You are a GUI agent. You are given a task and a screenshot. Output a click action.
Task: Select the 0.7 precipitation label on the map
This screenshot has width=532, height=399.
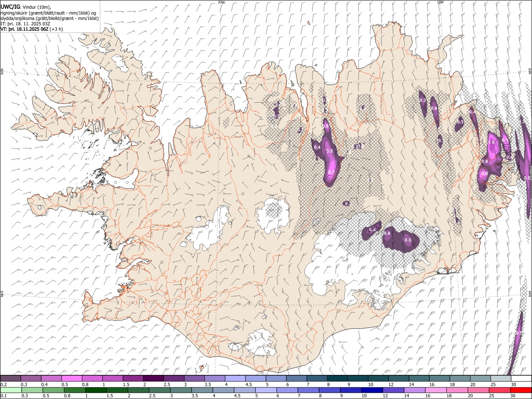click(331, 172)
